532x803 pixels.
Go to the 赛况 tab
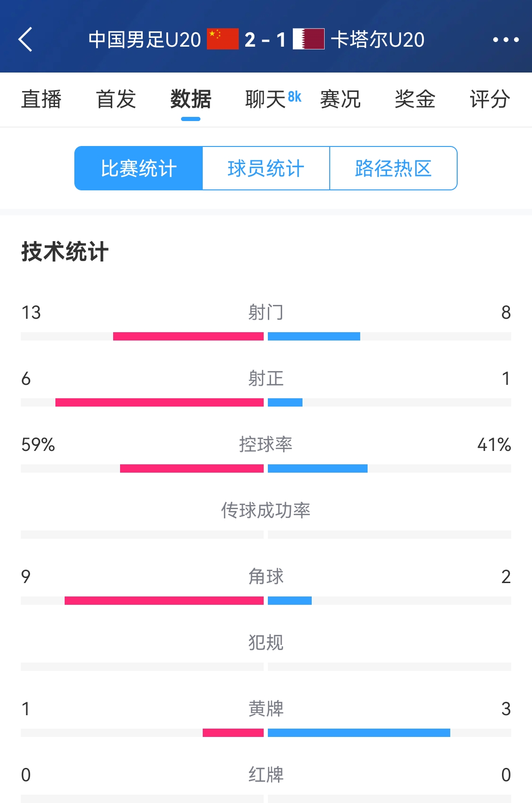tap(340, 99)
